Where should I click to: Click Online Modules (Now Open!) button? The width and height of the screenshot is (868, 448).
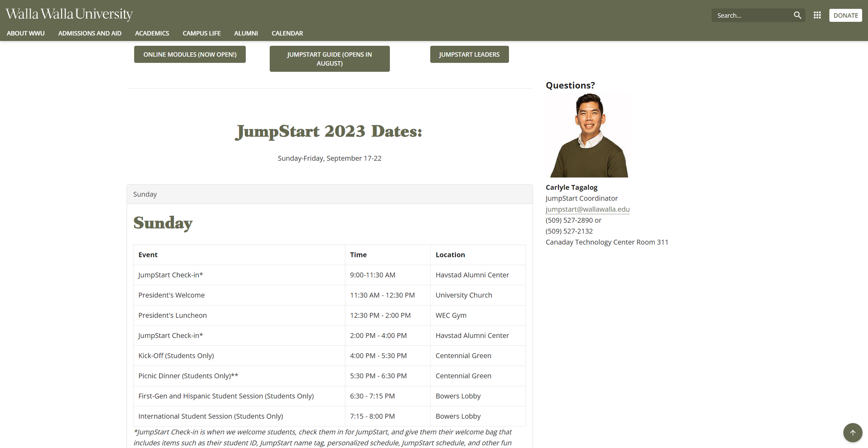tap(190, 54)
